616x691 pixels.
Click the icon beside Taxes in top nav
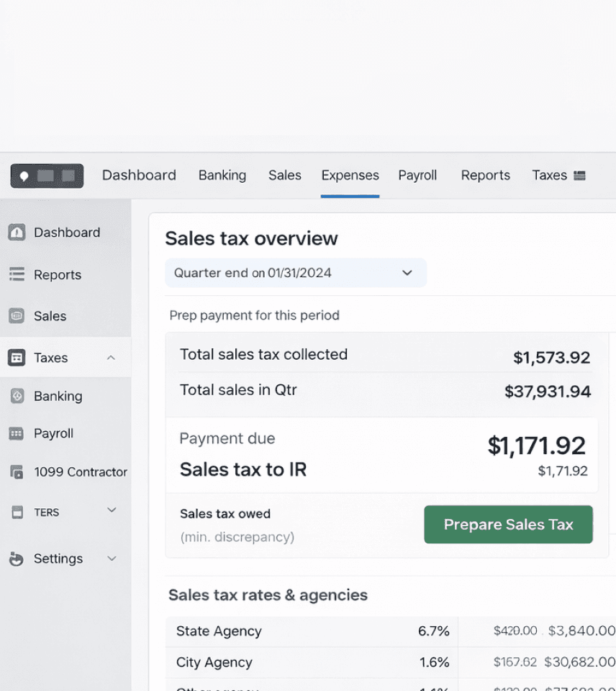[579, 176]
